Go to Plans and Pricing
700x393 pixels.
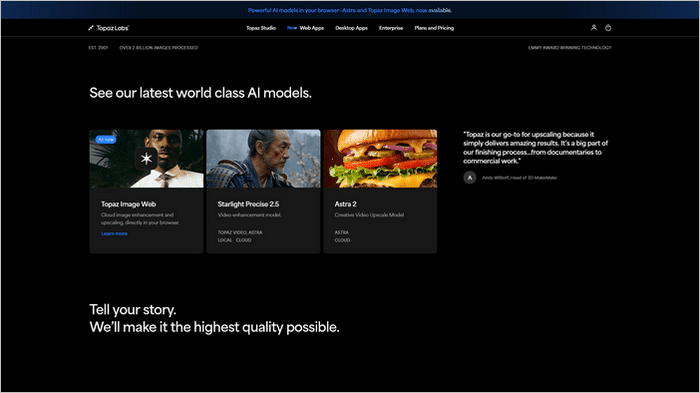pyautogui.click(x=434, y=28)
